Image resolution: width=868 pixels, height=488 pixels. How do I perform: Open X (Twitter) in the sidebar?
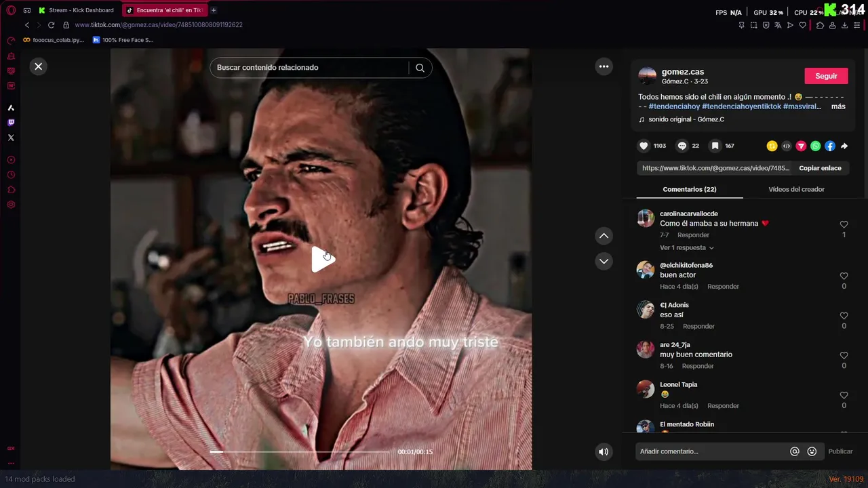11,138
